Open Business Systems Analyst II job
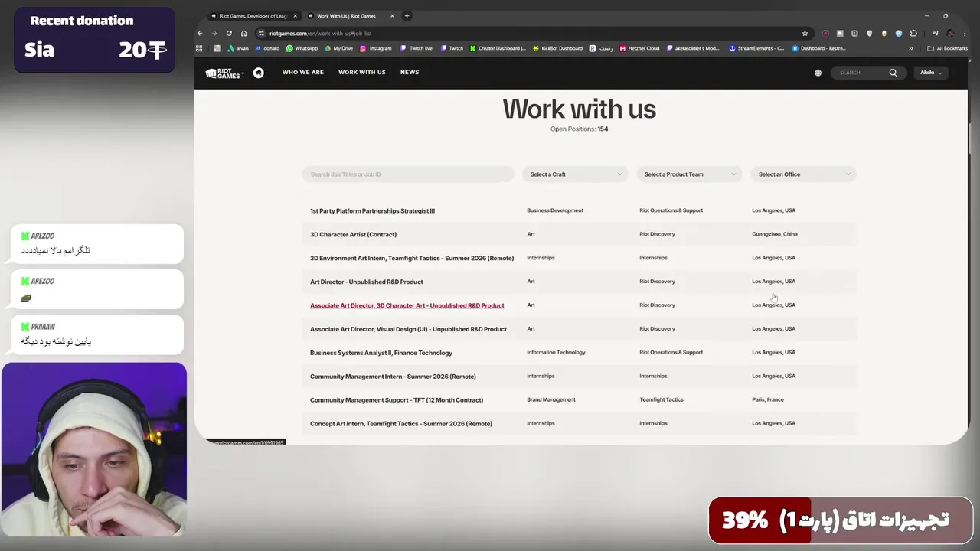980x551 pixels. pyautogui.click(x=381, y=353)
